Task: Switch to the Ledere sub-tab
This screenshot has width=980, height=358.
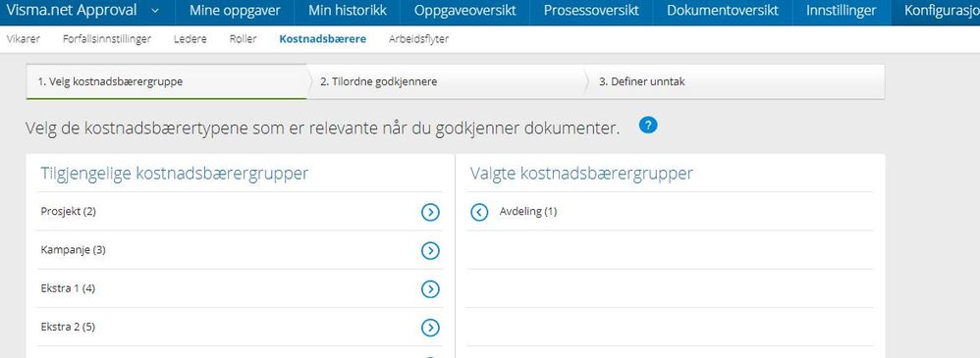Action: click(x=190, y=39)
